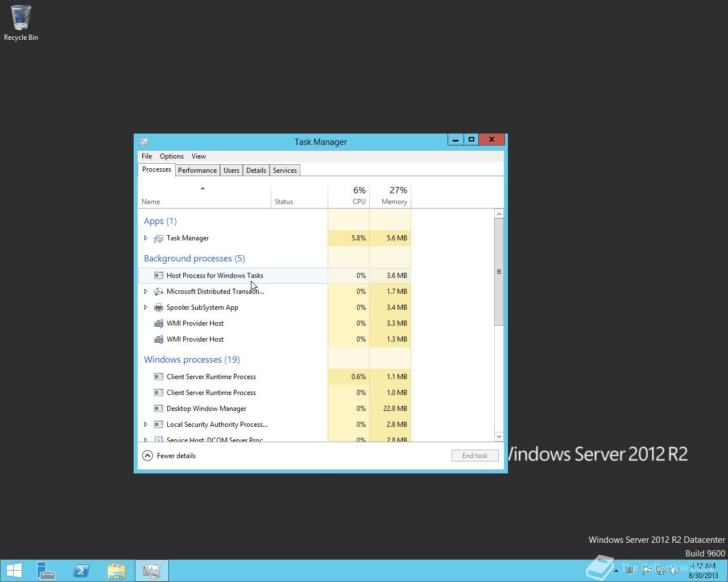Switch to the Users tab
Screen dimensions: 728x582
pos(231,171)
